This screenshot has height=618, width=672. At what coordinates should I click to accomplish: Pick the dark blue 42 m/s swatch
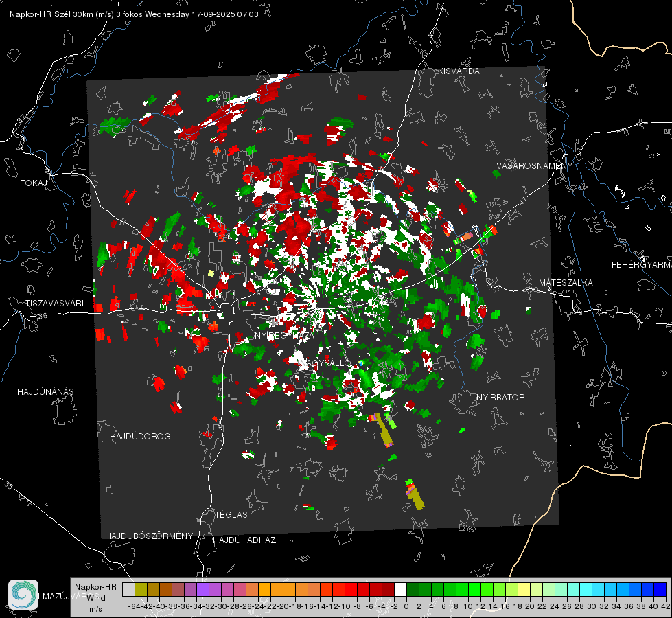tap(660, 589)
